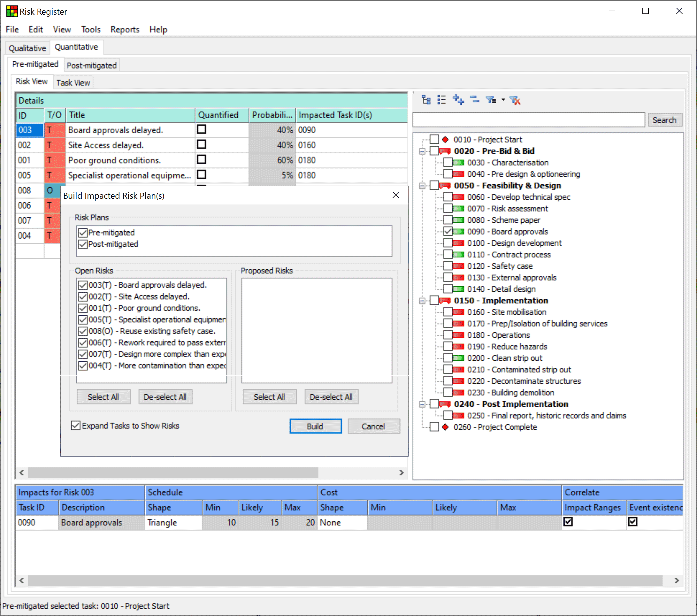Viewport: 697px width, 616px height.
Task: Click the clear filter icon
Action: (515, 100)
